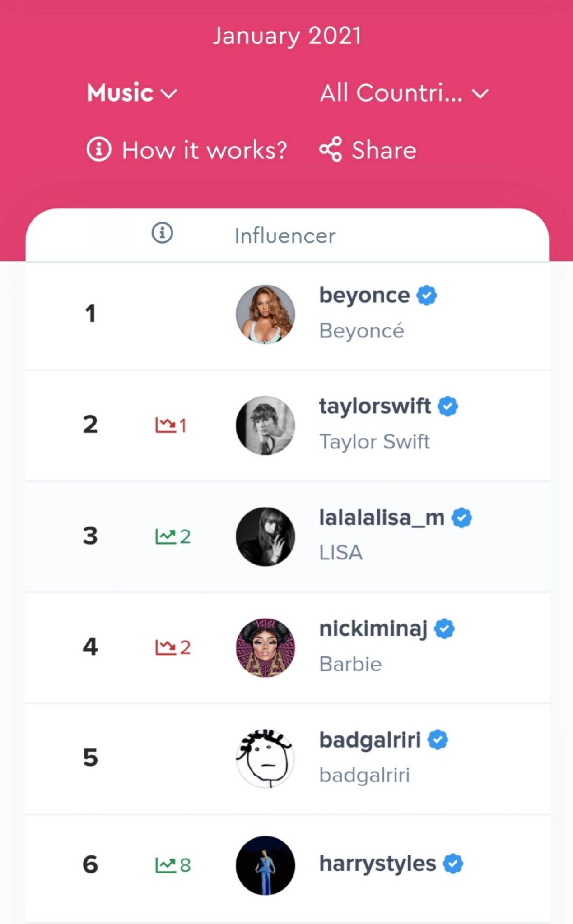Click the info icon in table header

coord(162,233)
